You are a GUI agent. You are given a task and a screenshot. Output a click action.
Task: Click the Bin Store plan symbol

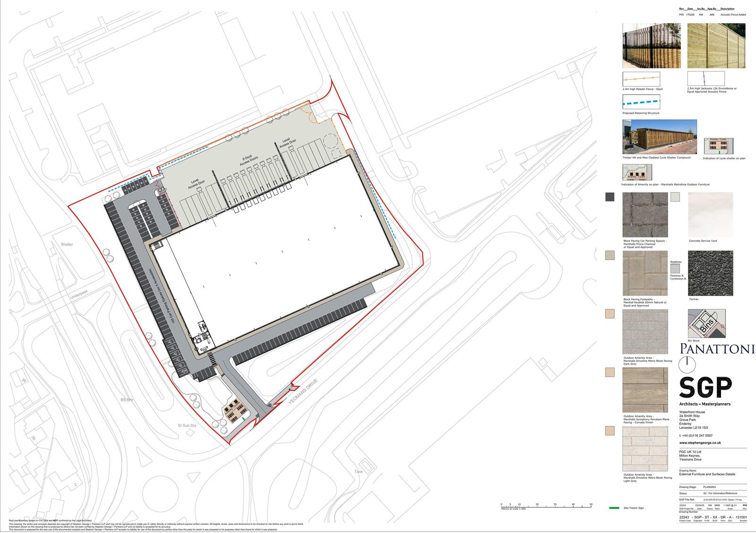706,323
